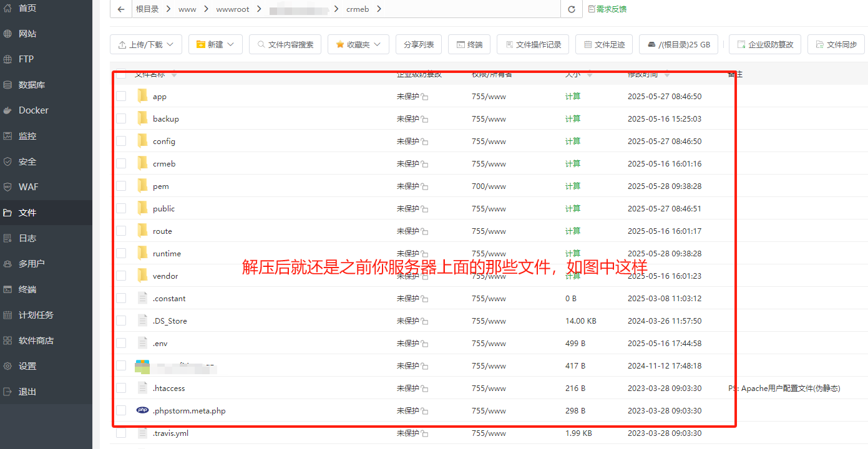Go to 计划任务 in sidebar
This screenshot has height=449, width=868.
point(36,315)
